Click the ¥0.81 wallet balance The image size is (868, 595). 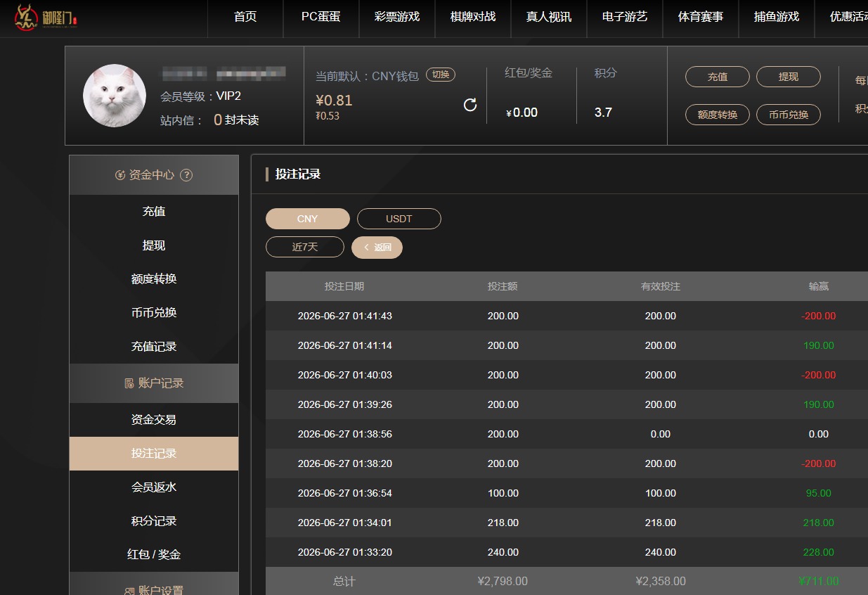334,101
